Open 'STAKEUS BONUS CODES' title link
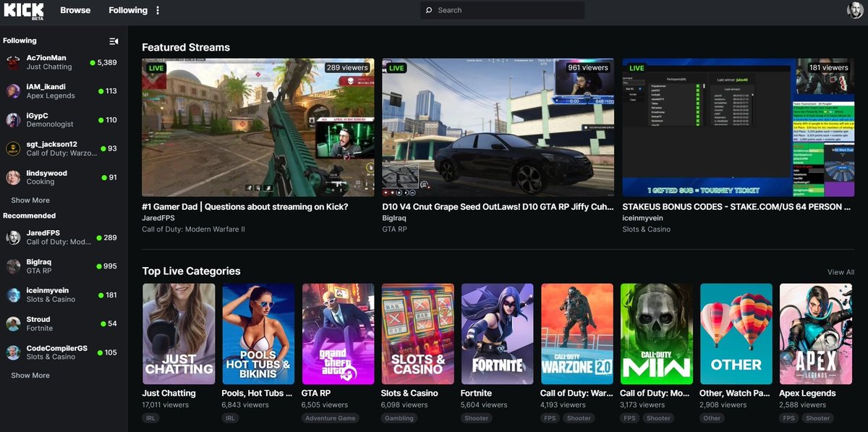Image resolution: width=868 pixels, height=432 pixels. tap(736, 207)
